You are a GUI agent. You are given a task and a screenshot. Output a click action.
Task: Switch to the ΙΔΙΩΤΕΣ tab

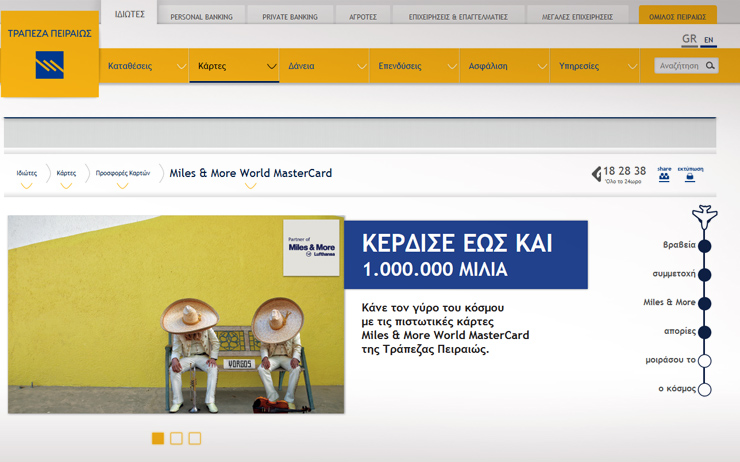pyautogui.click(x=129, y=14)
